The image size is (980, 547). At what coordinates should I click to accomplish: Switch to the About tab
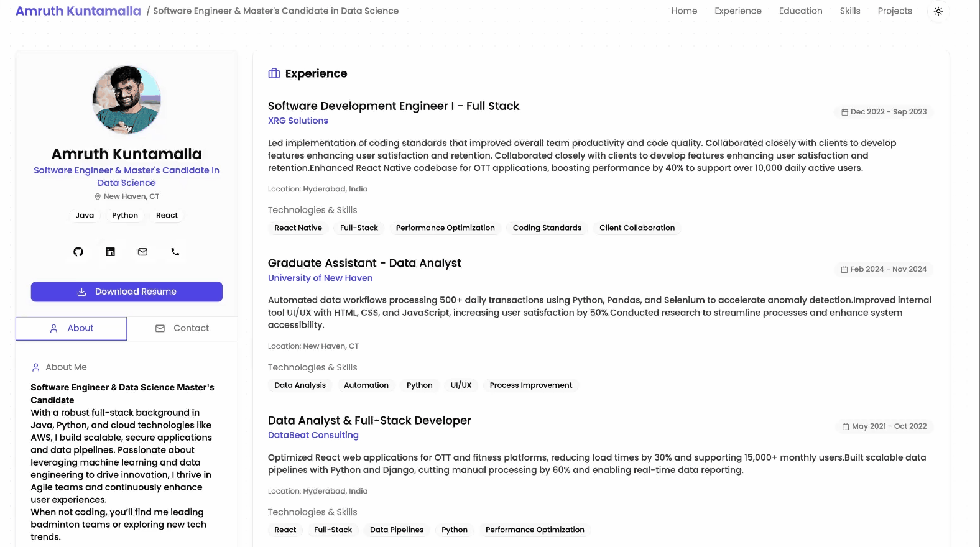click(71, 328)
